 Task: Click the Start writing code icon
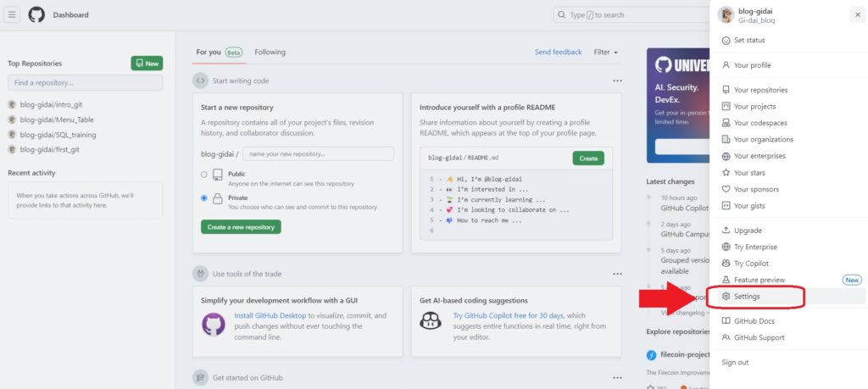pos(200,81)
